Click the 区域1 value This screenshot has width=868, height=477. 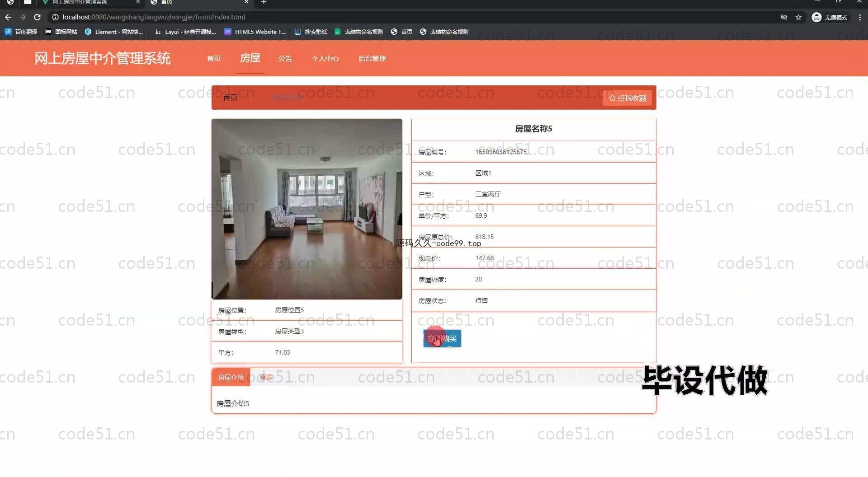point(483,173)
